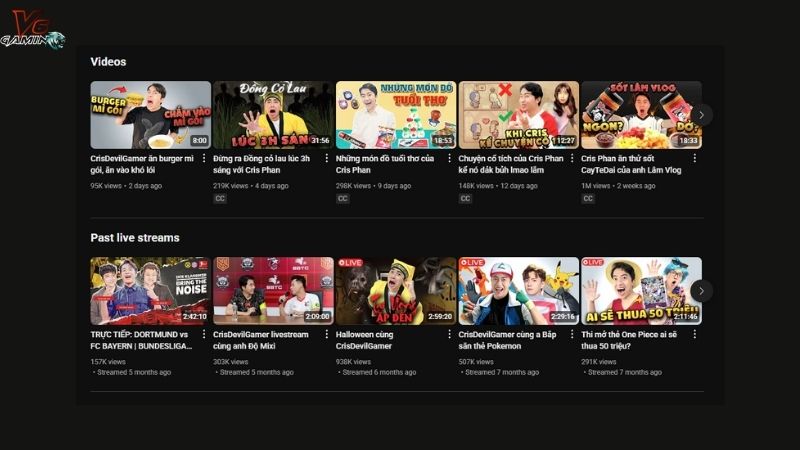Open Ai sẽ thua 50 triệu stream thumbnail
This screenshot has height=450, width=800.
coord(641,291)
